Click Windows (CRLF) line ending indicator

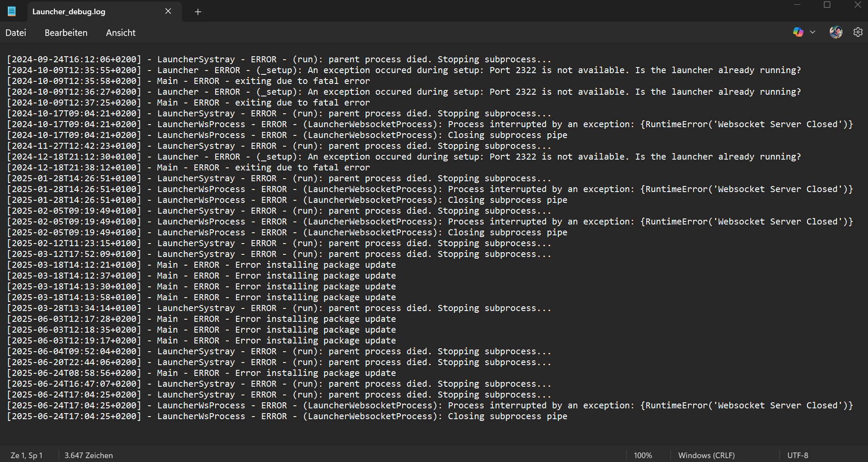point(706,455)
